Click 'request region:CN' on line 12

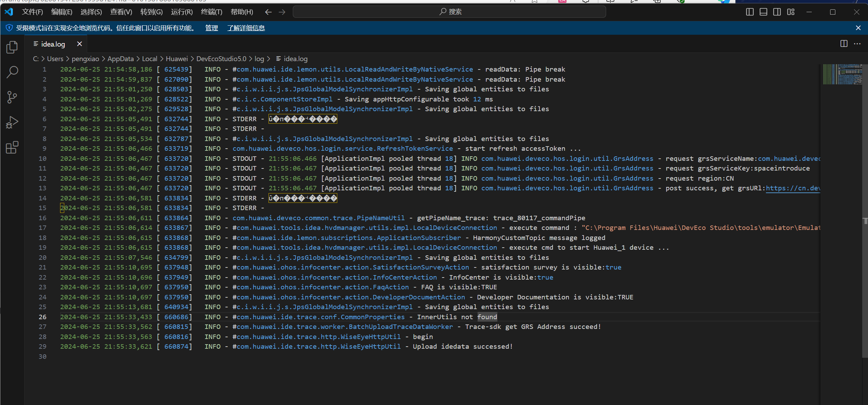tap(700, 178)
